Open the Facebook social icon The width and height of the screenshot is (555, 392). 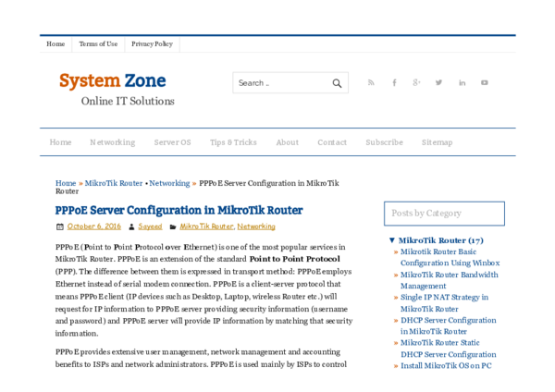[394, 82]
